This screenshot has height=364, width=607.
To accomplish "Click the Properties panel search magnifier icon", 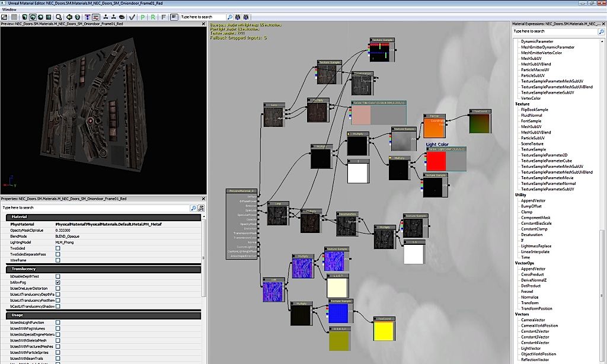I will [x=193, y=208].
